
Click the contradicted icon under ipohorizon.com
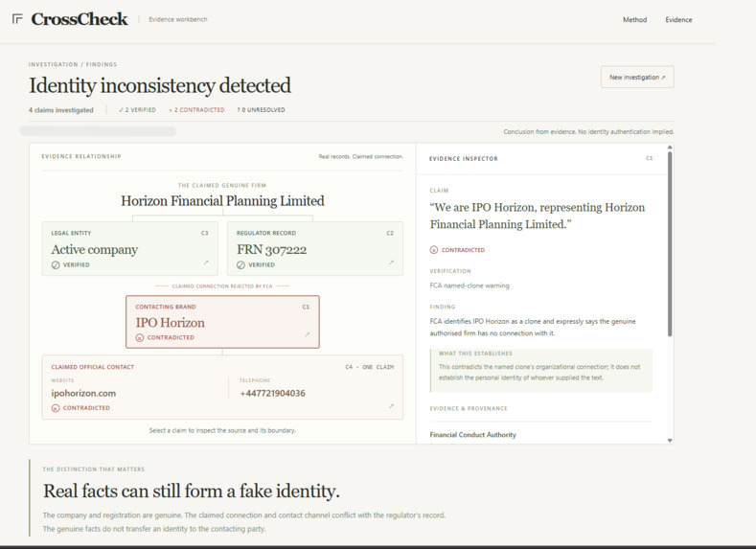[x=56, y=408]
